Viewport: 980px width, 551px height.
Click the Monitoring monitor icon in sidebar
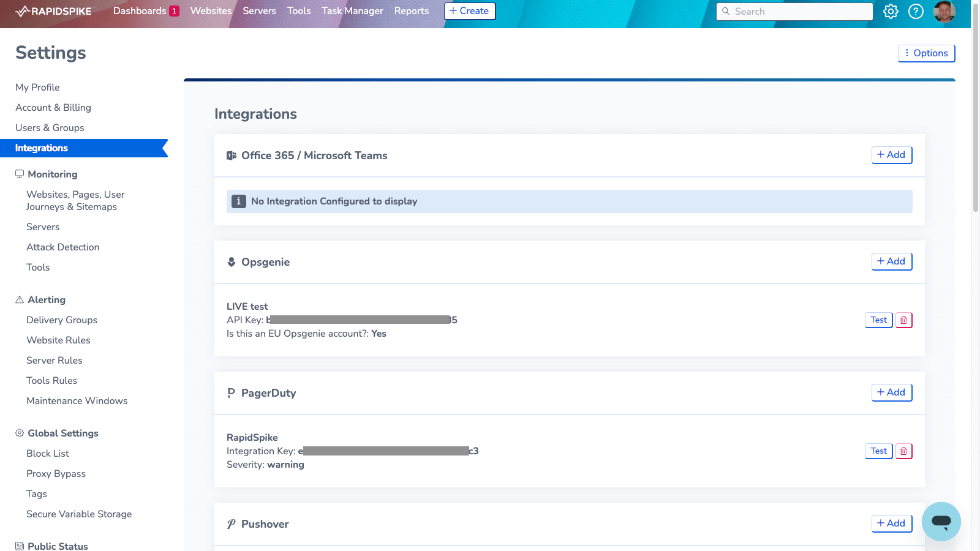coord(20,174)
